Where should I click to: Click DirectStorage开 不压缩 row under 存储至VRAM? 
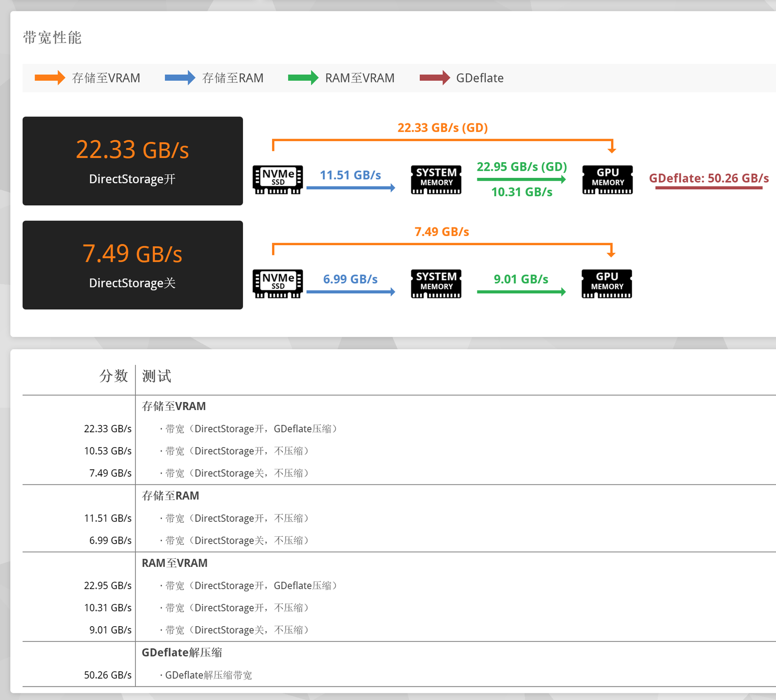[x=234, y=451]
